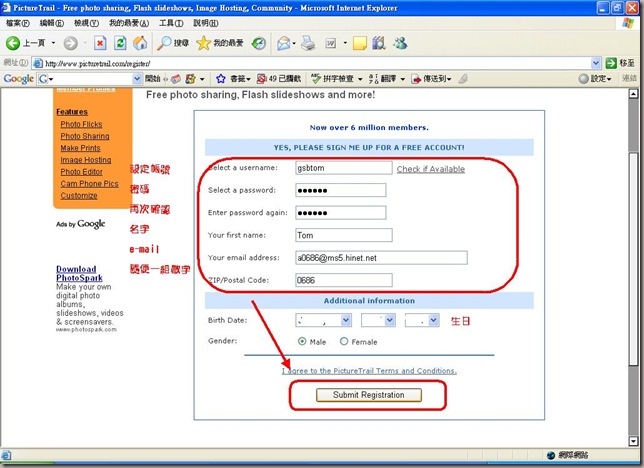This screenshot has height=468, width=644.
Task: Print the page using the printer icon
Action: pos(308,43)
